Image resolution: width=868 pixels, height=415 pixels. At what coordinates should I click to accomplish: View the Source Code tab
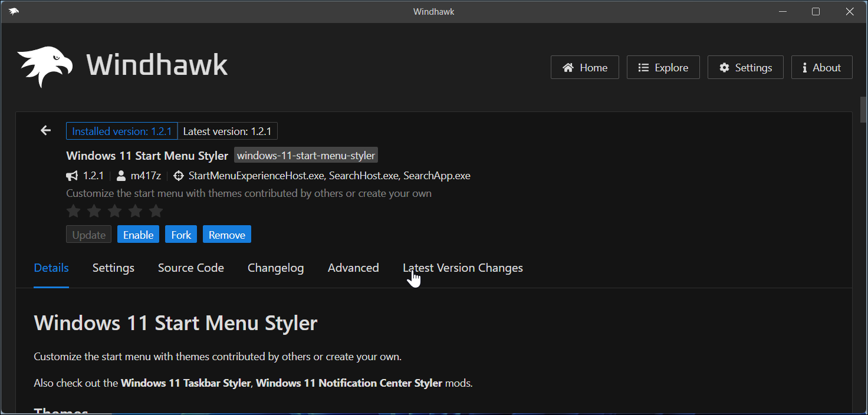tap(190, 268)
